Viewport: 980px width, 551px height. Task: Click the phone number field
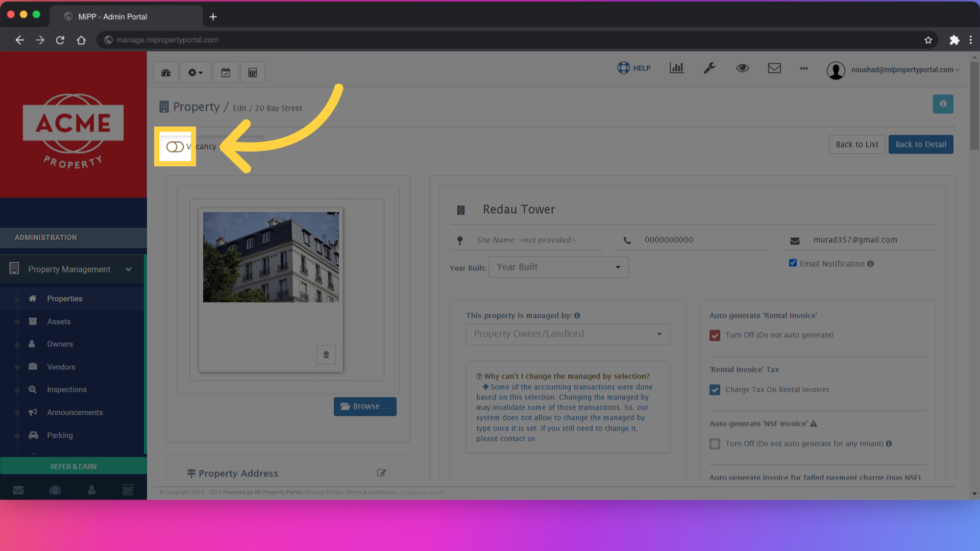pos(693,240)
